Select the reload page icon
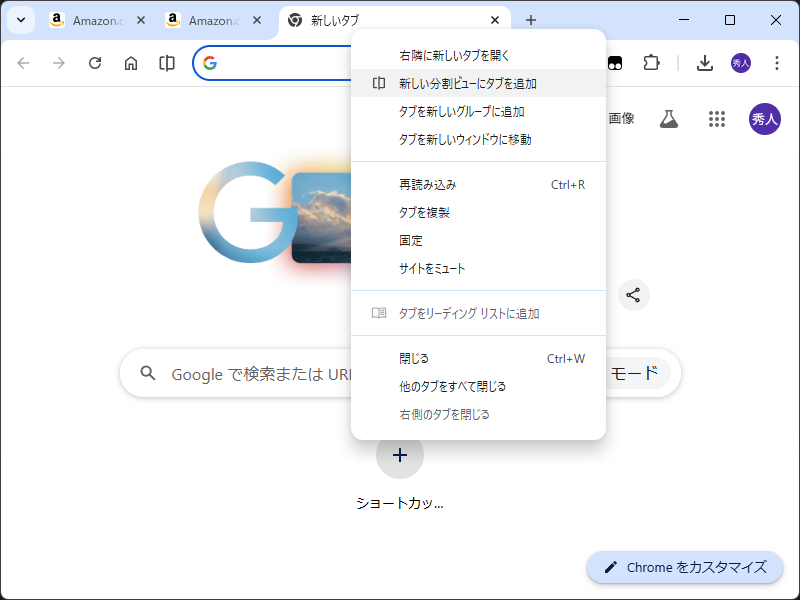Image resolution: width=800 pixels, height=600 pixels. tap(94, 62)
